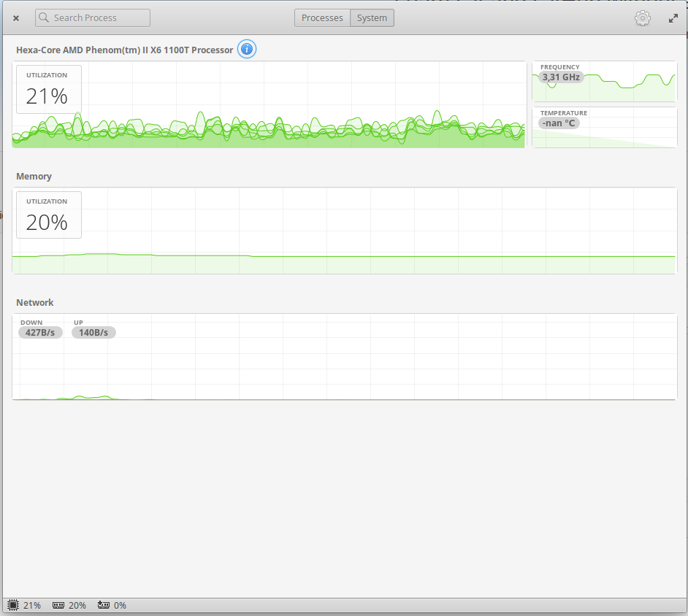The image size is (688, 616).
Task: Click the status bar 20% memory value
Action: tap(77, 606)
